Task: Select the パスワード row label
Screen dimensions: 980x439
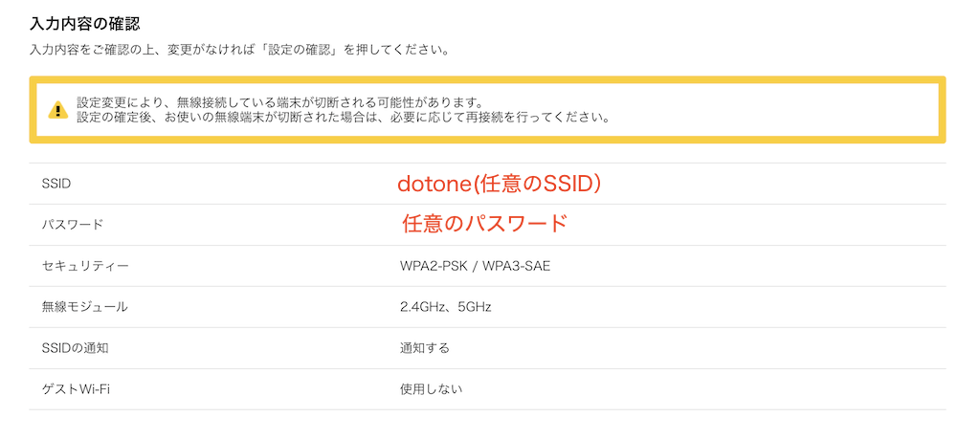Action: coord(72,225)
